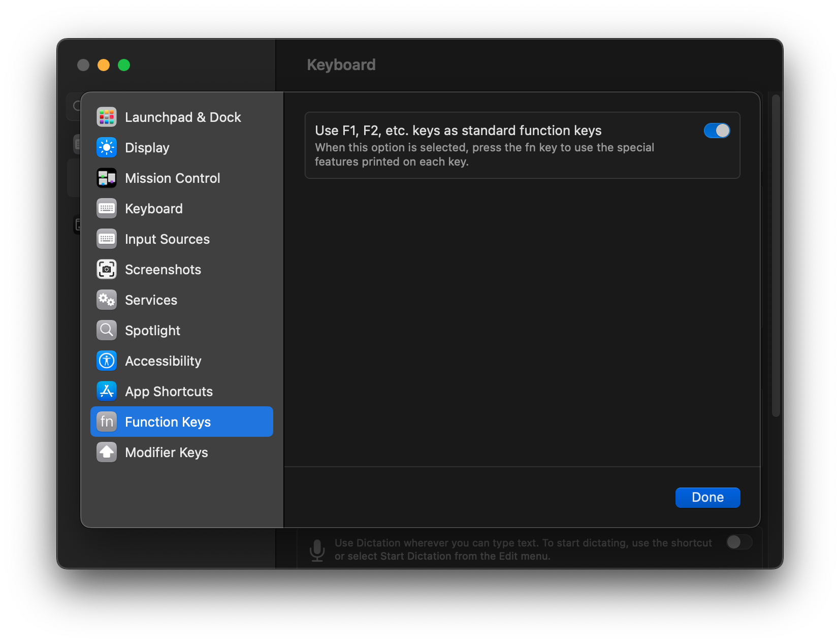
Task: Click the Modifier Keys arrow icon
Action: 107,452
